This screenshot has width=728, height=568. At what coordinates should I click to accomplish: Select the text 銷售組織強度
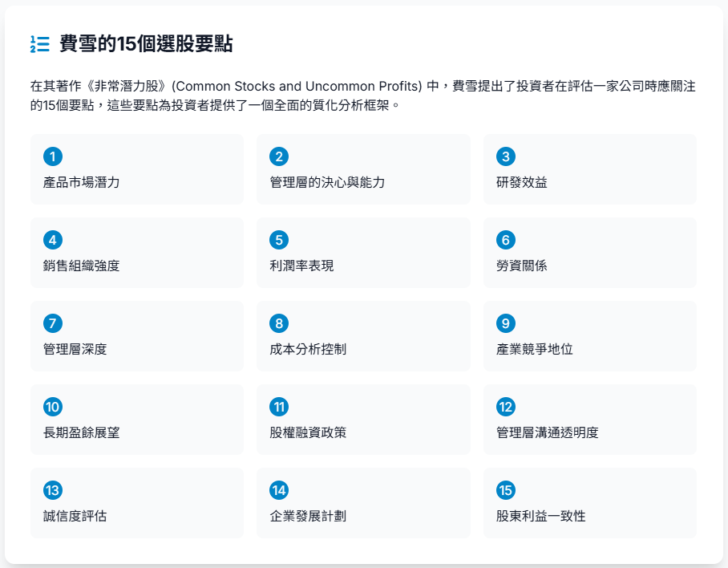[81, 266]
